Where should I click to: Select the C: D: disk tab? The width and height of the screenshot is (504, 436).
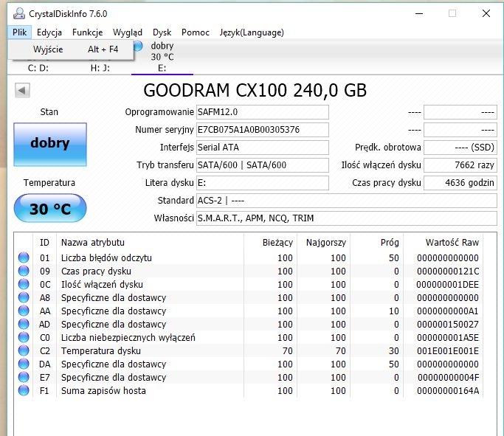[38, 68]
